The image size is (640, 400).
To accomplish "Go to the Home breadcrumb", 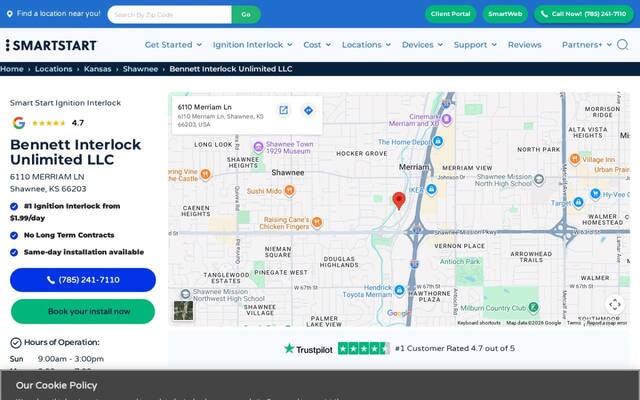I will [11, 69].
